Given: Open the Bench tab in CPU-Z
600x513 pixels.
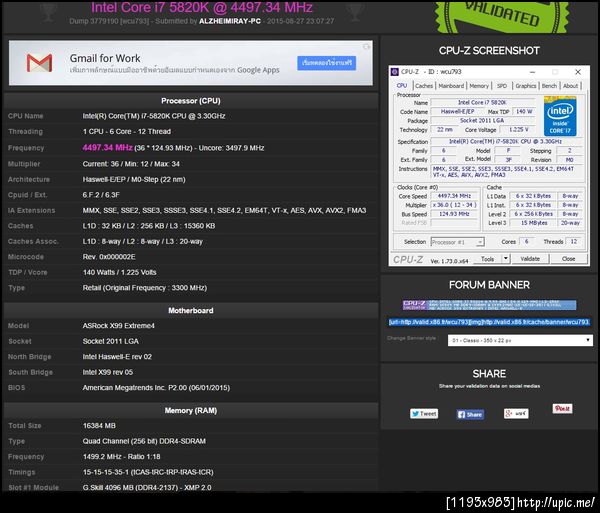Looking at the screenshot, I should pyautogui.click(x=549, y=86).
